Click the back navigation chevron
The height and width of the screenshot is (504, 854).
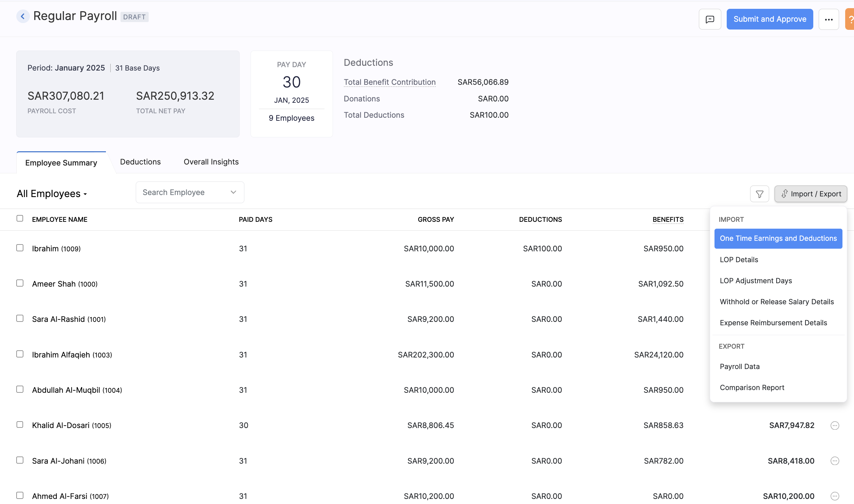pos(22,16)
